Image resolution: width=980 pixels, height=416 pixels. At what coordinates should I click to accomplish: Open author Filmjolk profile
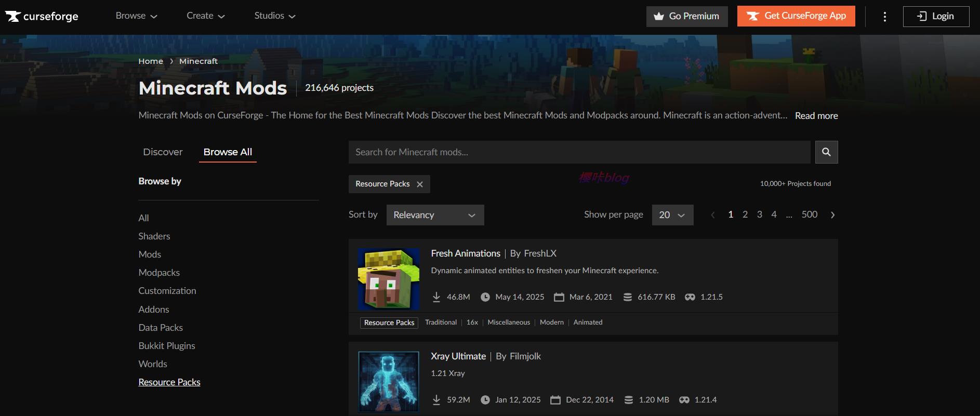[x=525, y=356]
